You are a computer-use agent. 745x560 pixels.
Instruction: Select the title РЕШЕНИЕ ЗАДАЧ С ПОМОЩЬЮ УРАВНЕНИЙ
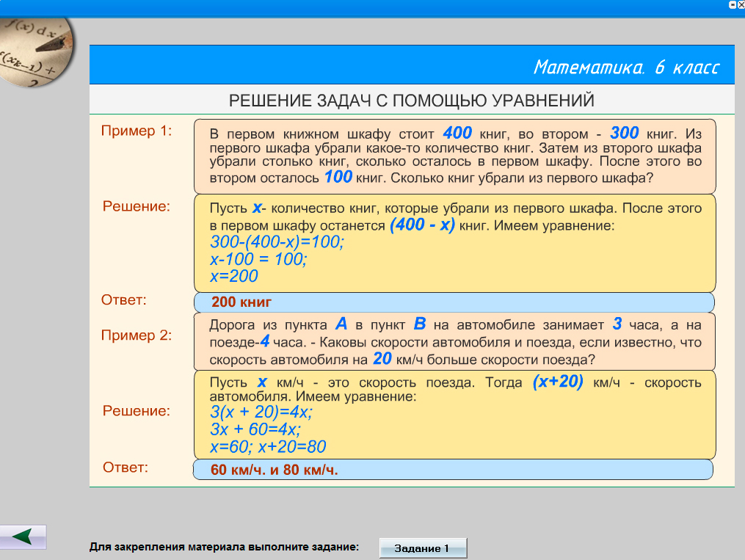(412, 101)
